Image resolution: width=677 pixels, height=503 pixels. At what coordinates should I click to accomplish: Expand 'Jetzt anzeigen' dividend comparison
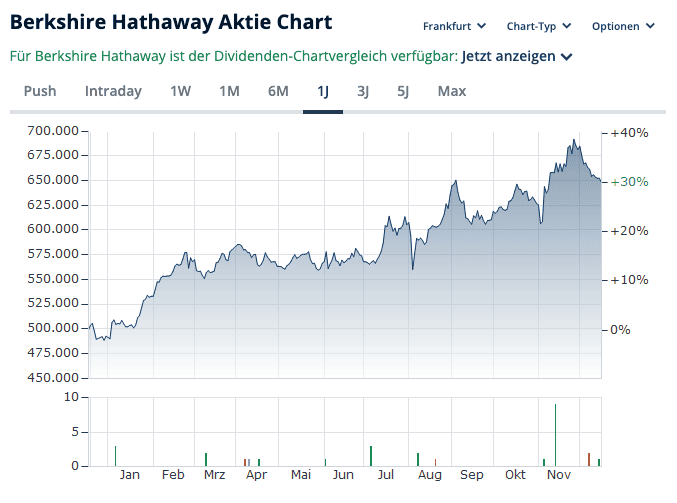pos(517,57)
